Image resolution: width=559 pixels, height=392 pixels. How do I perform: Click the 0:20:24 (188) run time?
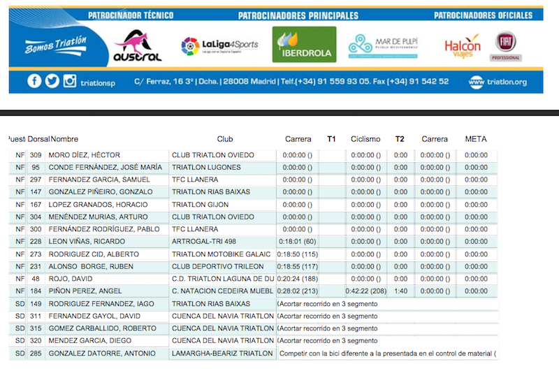coord(298,279)
